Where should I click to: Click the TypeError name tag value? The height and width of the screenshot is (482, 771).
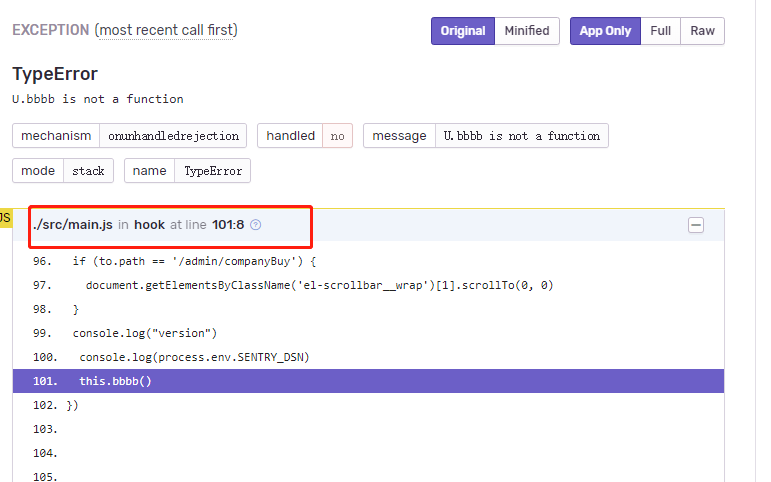point(212,171)
